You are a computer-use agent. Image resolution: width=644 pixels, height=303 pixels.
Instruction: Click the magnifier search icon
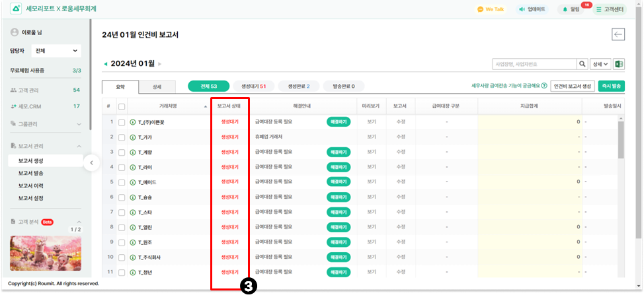point(583,64)
